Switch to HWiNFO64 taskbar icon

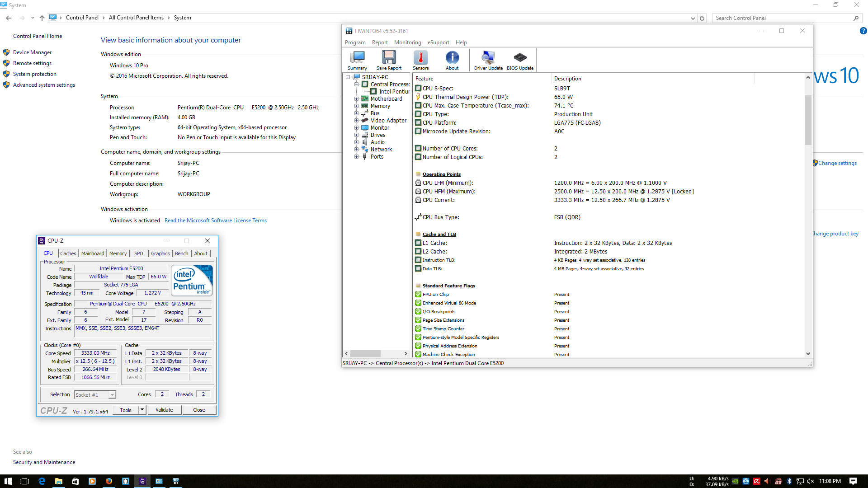175,481
